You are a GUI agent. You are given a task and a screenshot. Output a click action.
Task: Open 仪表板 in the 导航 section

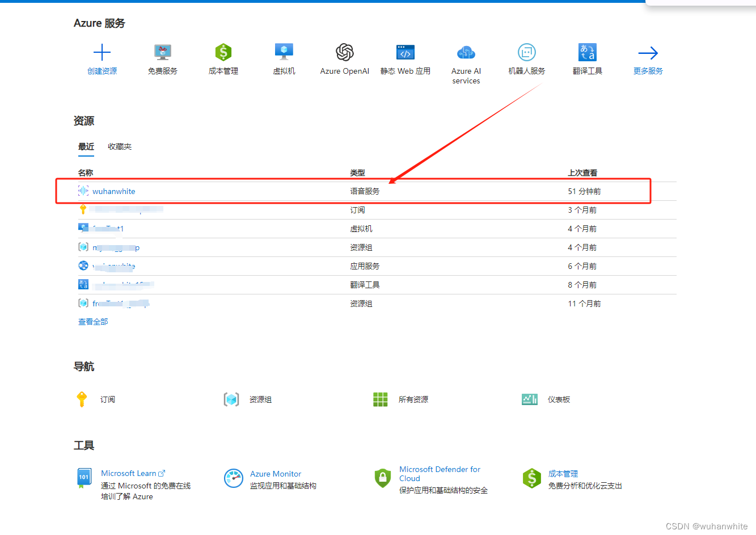point(559,399)
